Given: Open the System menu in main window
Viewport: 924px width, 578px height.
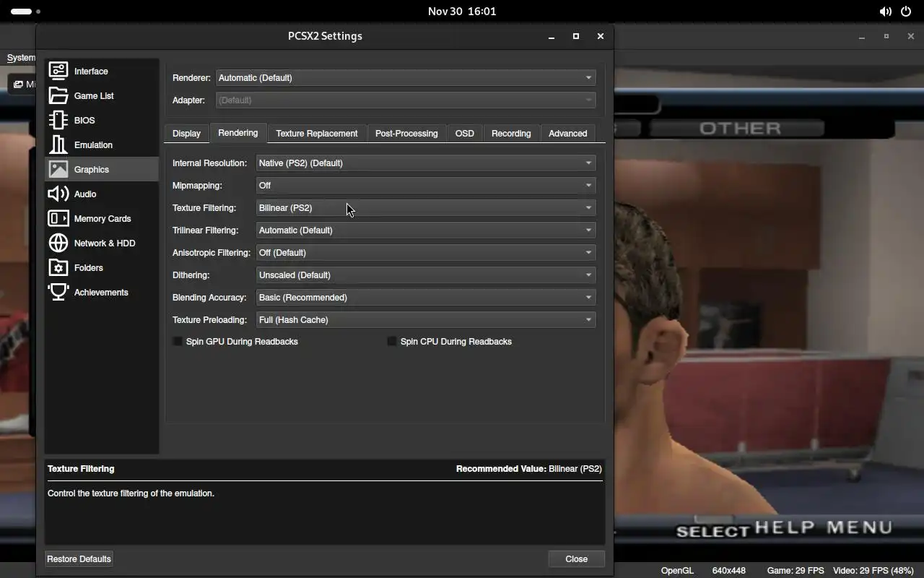Looking at the screenshot, I should (21, 58).
